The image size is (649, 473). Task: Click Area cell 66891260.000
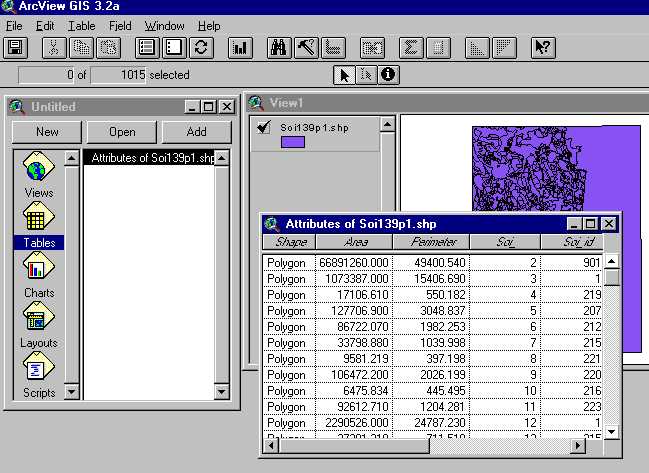click(354, 263)
